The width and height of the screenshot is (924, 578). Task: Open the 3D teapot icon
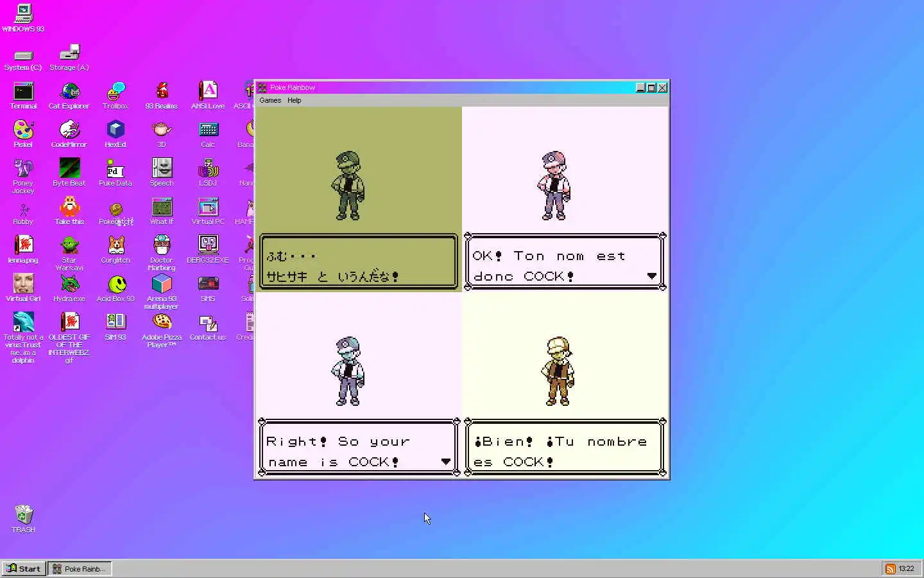click(162, 134)
